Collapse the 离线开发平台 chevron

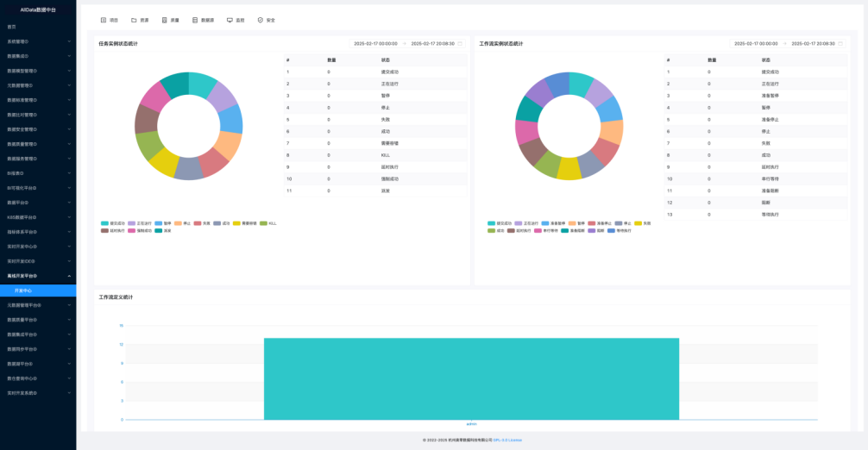coord(69,276)
